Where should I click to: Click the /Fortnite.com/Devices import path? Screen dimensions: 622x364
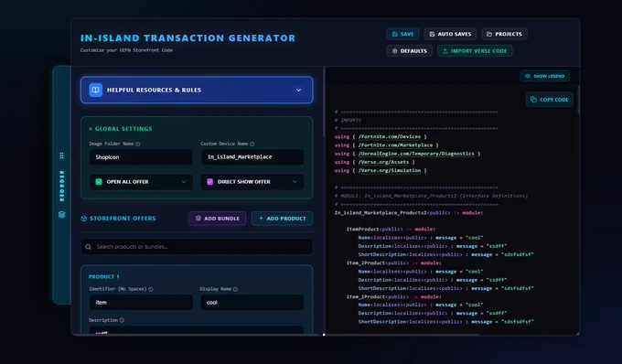tap(390, 136)
